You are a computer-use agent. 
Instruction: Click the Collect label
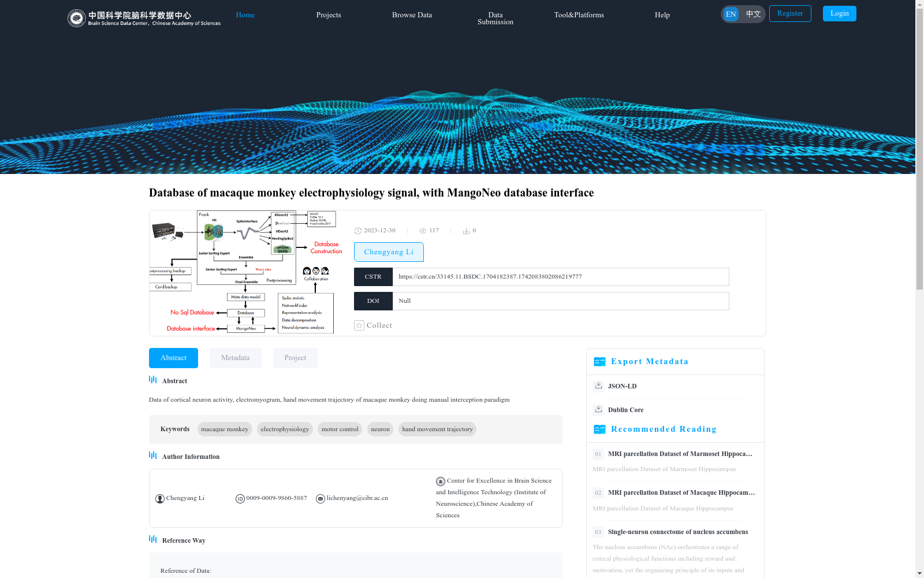[379, 325]
